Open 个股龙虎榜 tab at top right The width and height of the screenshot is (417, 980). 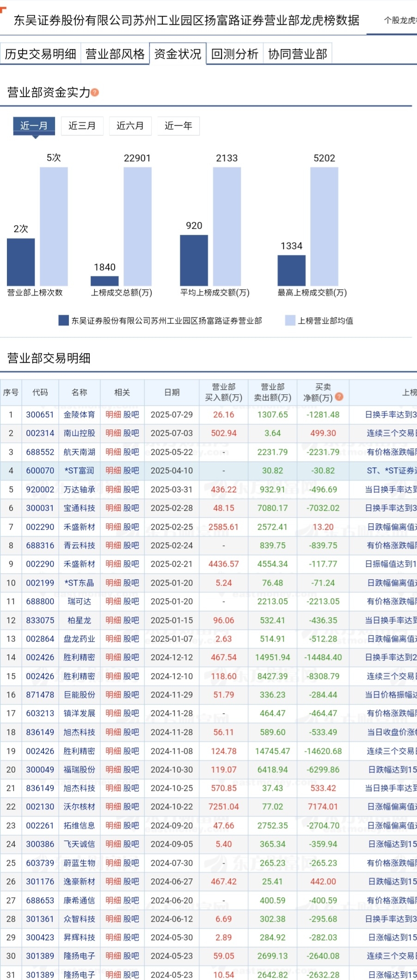click(x=400, y=20)
